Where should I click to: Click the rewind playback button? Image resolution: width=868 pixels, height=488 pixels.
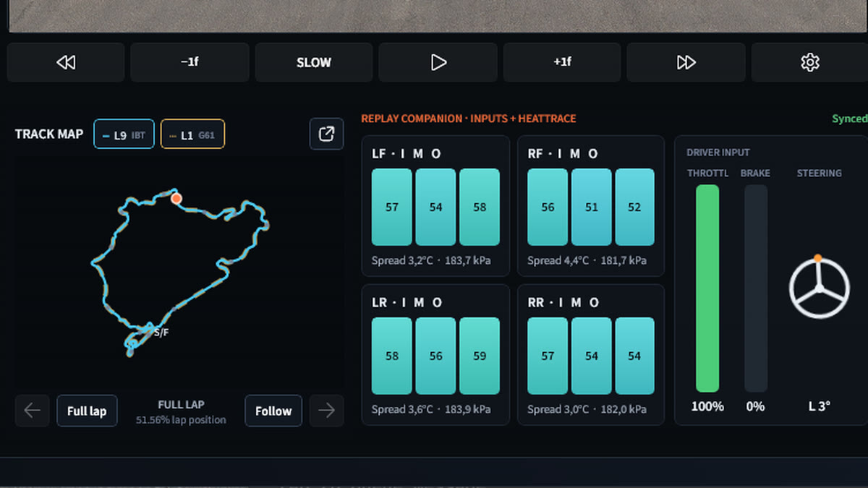(x=66, y=62)
